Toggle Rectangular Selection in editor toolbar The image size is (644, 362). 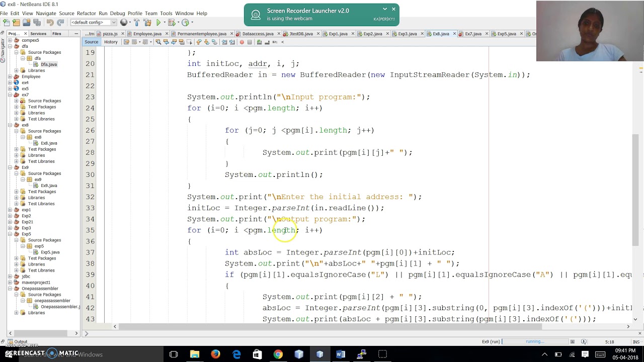coord(189,42)
